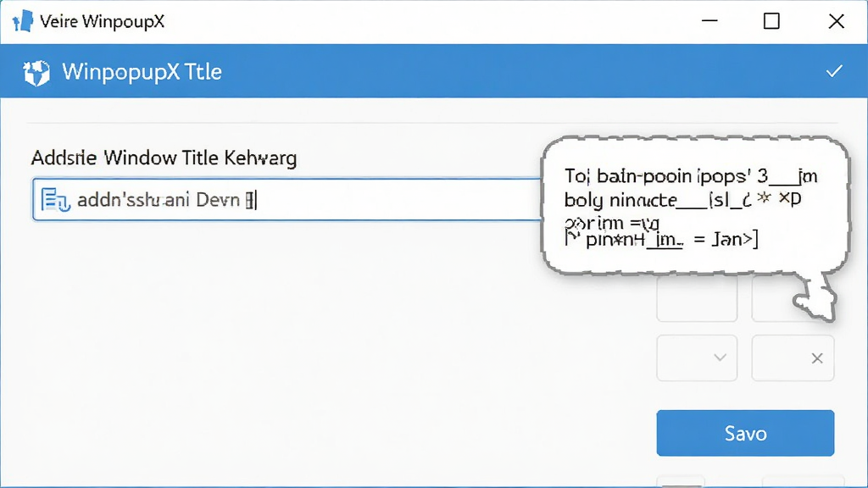
Task: Click the X icon in the small box
Action: [x=816, y=358]
